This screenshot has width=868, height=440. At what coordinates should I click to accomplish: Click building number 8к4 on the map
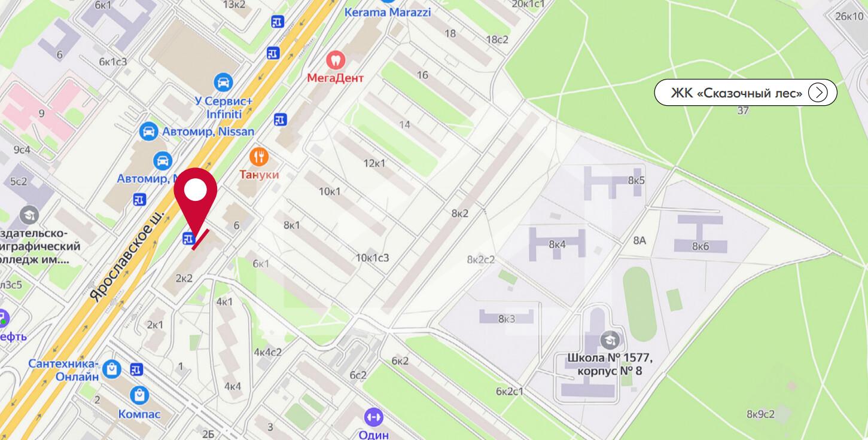(x=557, y=244)
